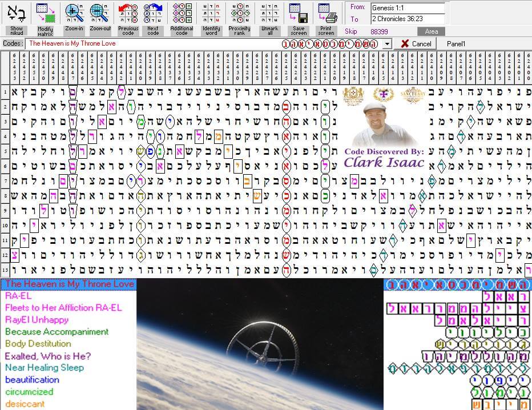This screenshot has height=410, width=532.
Task: Click the Save screen icon
Action: click(299, 14)
